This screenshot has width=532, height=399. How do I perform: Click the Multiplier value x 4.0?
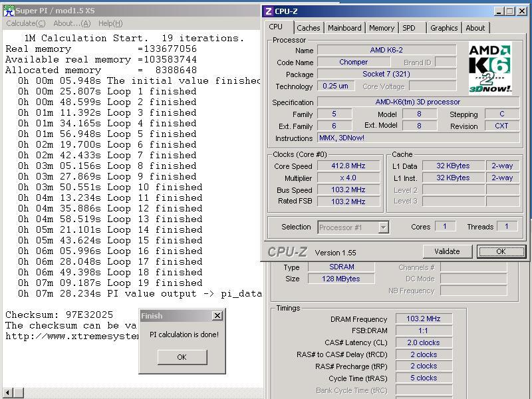click(x=348, y=178)
